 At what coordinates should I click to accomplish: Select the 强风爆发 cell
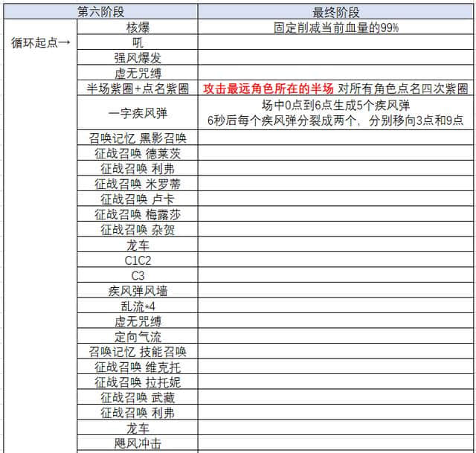tap(138, 57)
